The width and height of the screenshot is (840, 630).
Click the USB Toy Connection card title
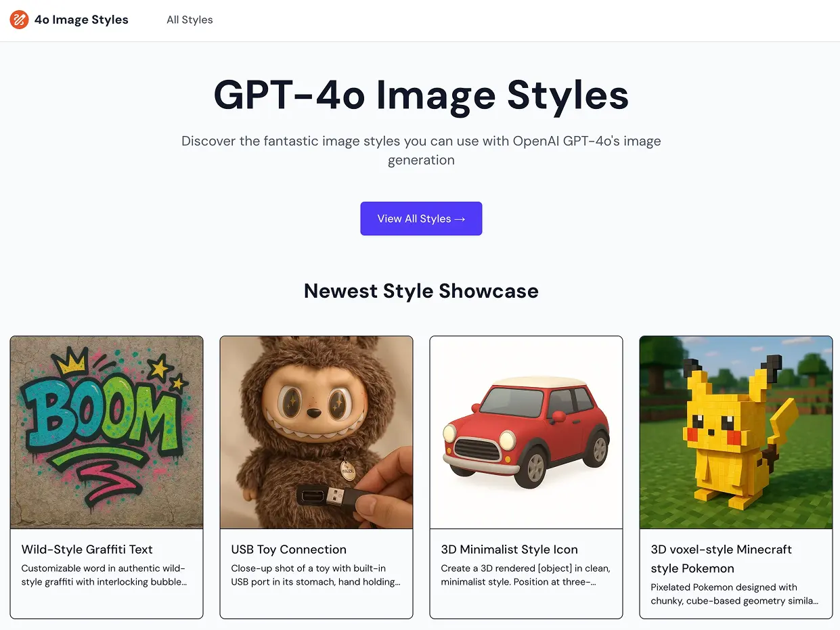[289, 549]
